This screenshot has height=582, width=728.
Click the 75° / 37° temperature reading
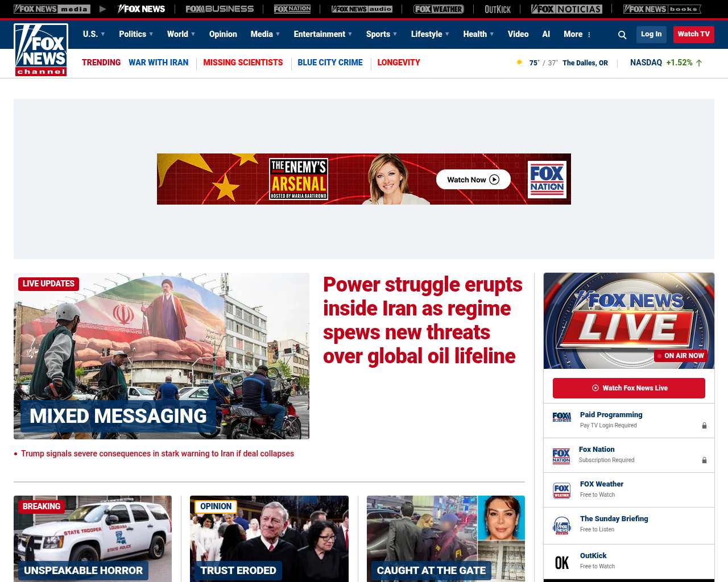[543, 63]
